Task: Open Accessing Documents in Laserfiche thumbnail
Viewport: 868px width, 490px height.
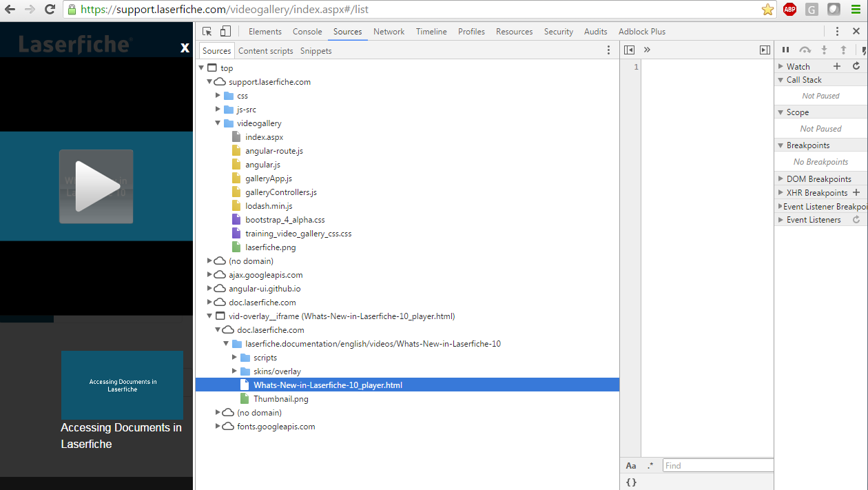Action: coord(122,385)
